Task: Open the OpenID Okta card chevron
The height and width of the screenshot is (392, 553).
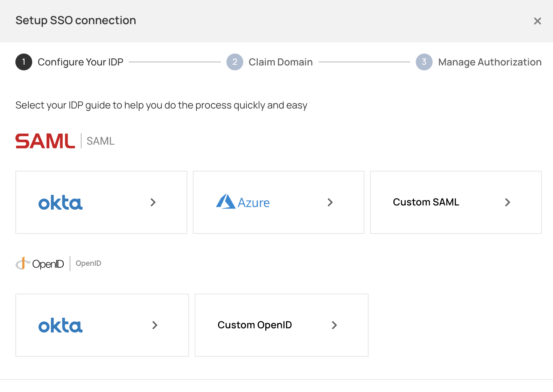Action: [x=155, y=325]
